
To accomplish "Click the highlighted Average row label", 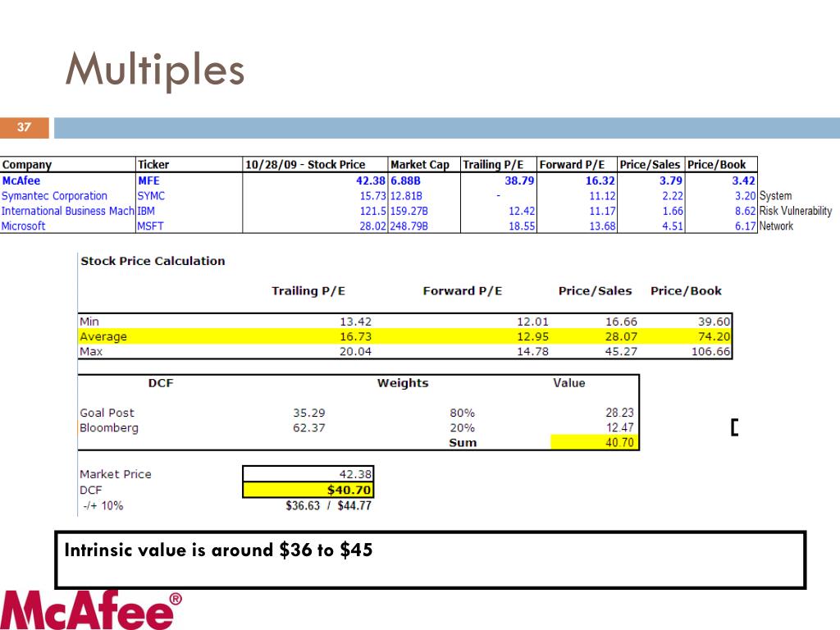I will coord(103,336).
